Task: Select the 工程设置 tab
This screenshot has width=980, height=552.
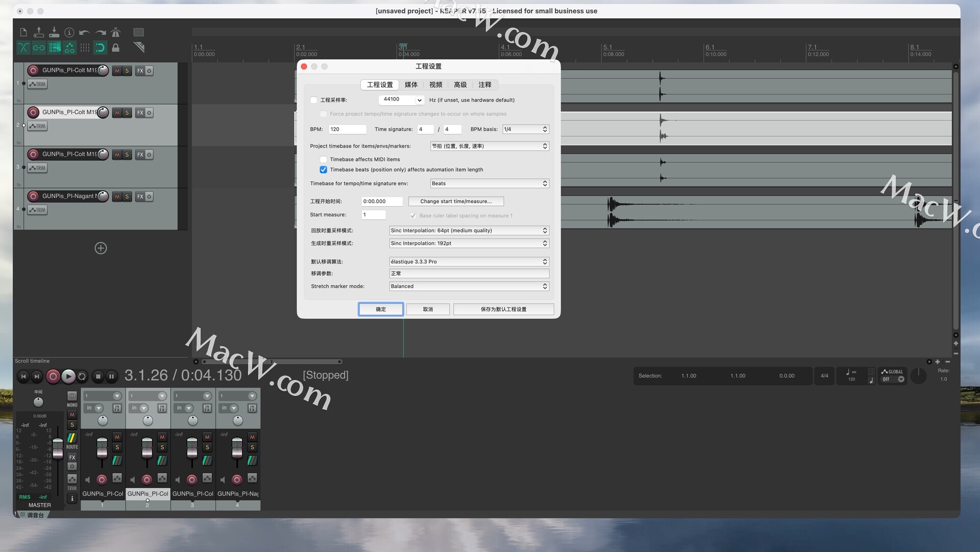Action: click(380, 85)
